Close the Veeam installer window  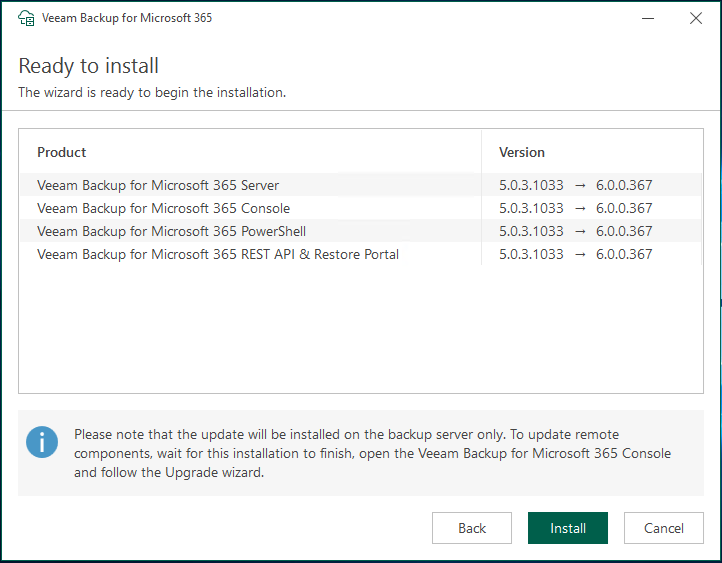[696, 18]
